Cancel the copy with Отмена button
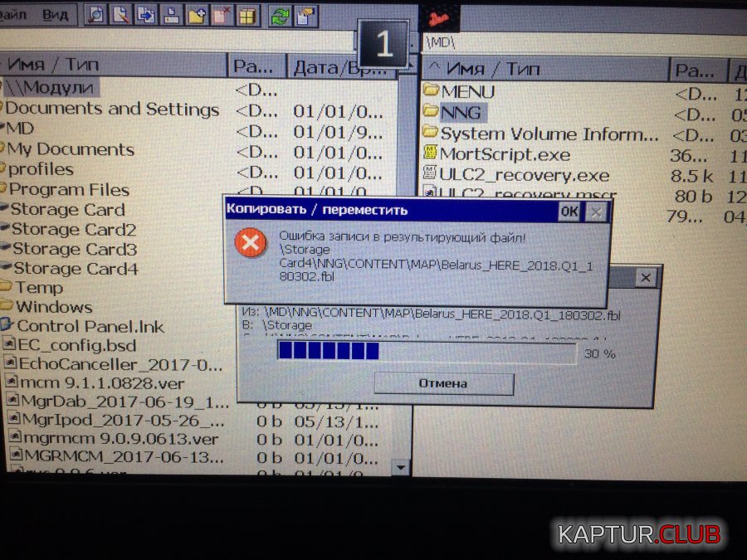The width and height of the screenshot is (747, 560). pyautogui.click(x=443, y=383)
